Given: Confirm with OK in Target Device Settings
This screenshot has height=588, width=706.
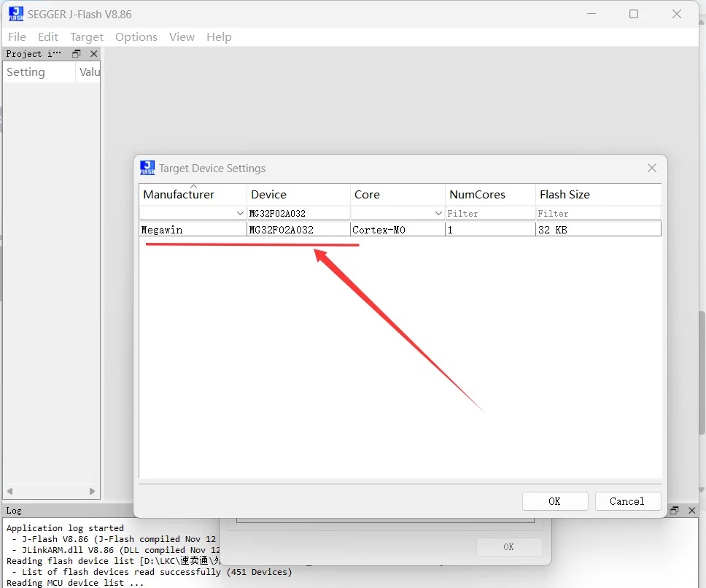Looking at the screenshot, I should [x=555, y=501].
